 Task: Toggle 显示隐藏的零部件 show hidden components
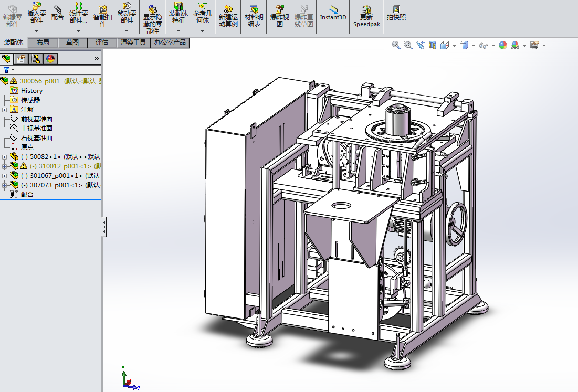click(152, 18)
